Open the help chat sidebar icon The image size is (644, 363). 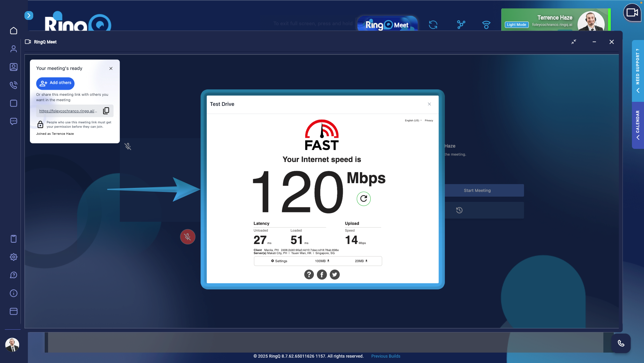point(13,275)
